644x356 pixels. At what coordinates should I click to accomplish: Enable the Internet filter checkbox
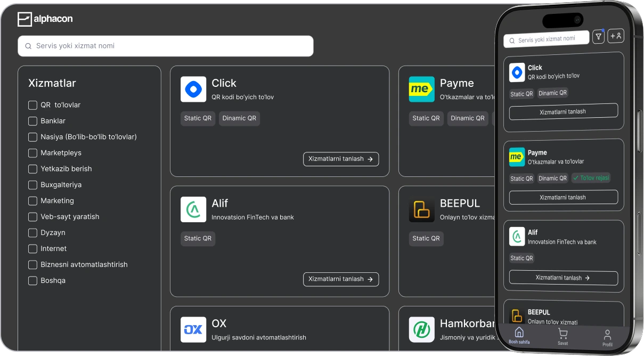(32, 249)
